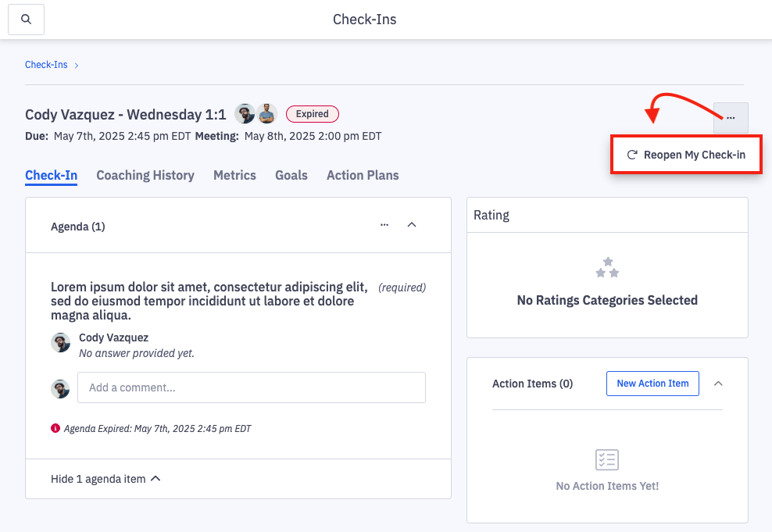Click Cody Vazquez's avatar beside the title
The height and width of the screenshot is (532, 772).
[245, 114]
